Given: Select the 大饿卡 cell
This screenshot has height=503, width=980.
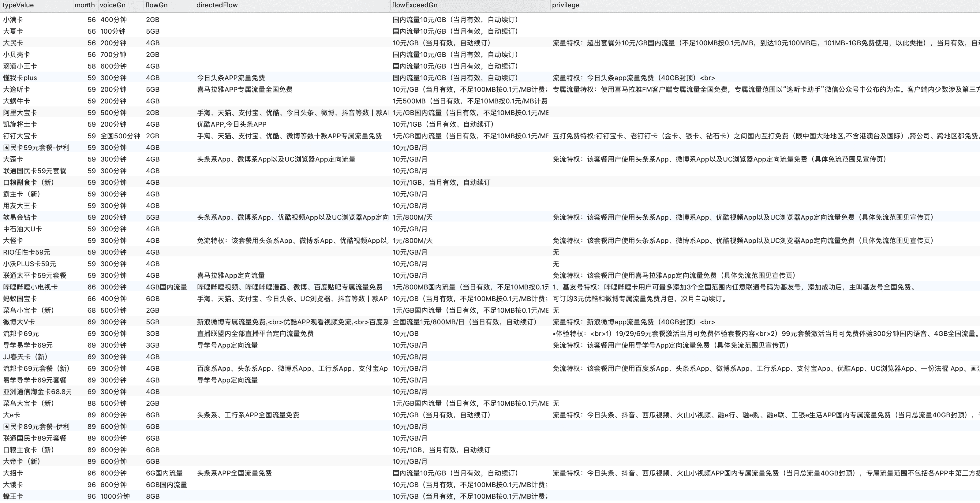Looking at the screenshot, I should 13,485.
